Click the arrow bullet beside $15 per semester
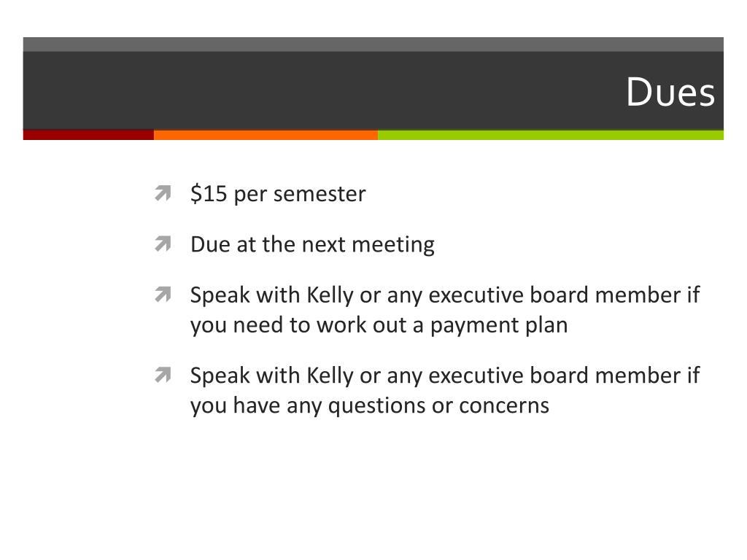This screenshot has width=747, height=560. pyautogui.click(x=163, y=193)
